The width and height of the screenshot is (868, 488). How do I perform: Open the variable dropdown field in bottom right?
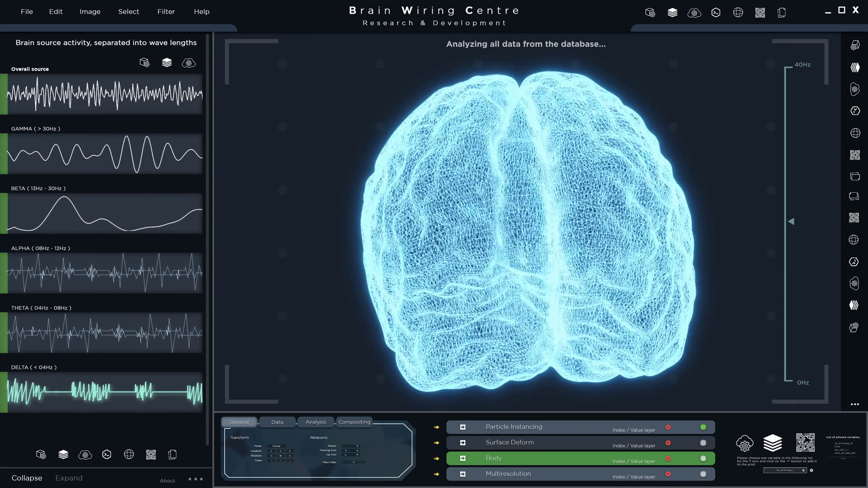(x=785, y=470)
